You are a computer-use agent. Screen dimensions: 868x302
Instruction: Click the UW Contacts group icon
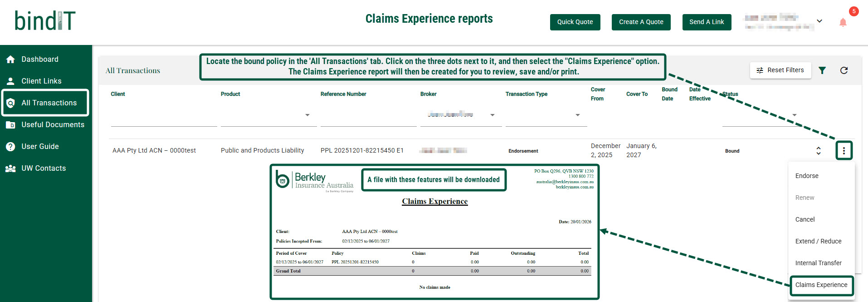tap(10, 168)
